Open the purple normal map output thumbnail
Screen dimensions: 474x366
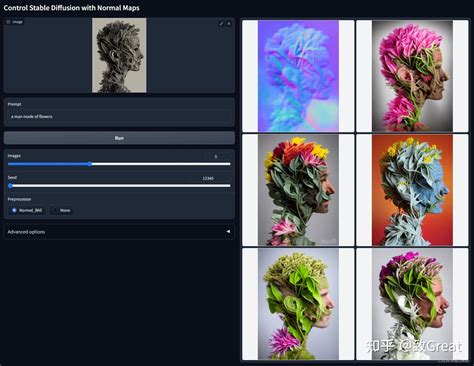(298, 76)
